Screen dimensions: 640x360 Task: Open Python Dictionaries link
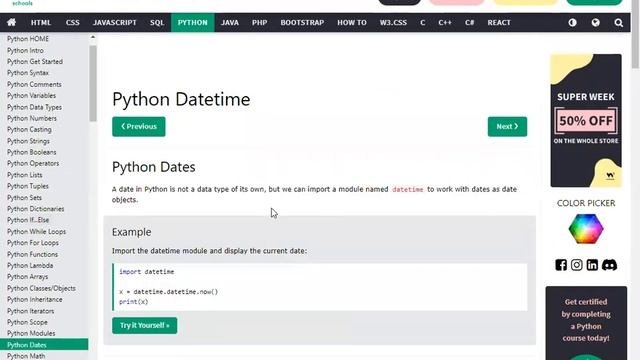pos(36,209)
